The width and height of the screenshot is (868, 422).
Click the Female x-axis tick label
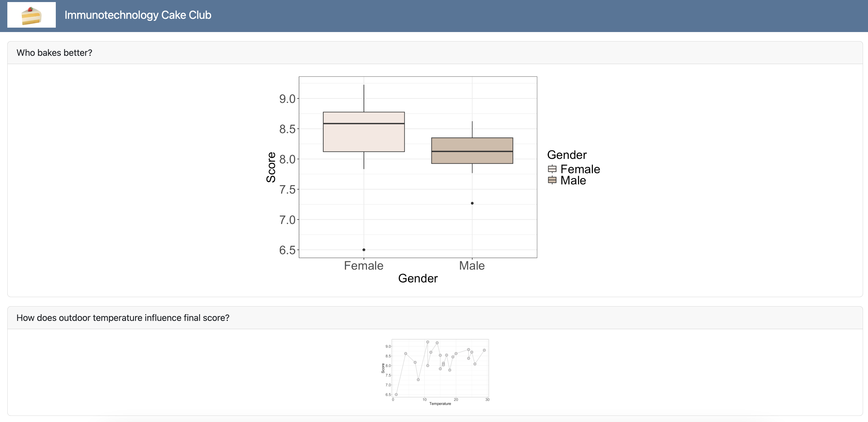(364, 266)
